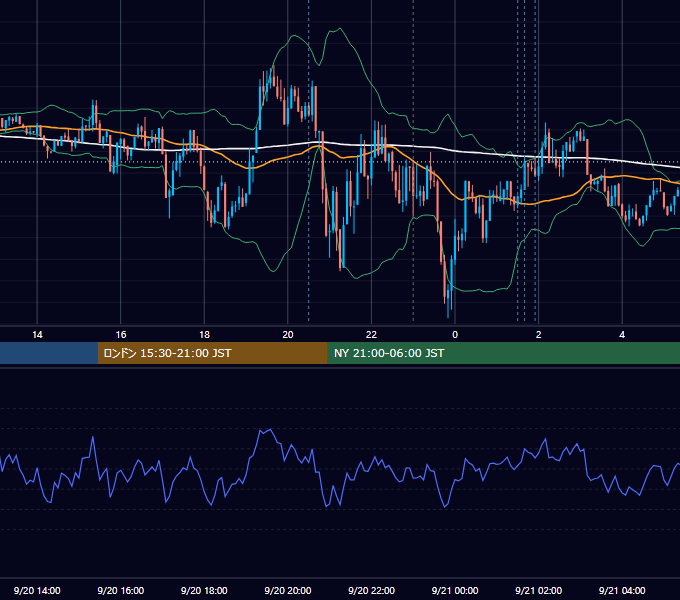The image size is (680, 600).
Task: Click the ロンドン 15:30-21:00 JST session bar
Action: tap(212, 353)
